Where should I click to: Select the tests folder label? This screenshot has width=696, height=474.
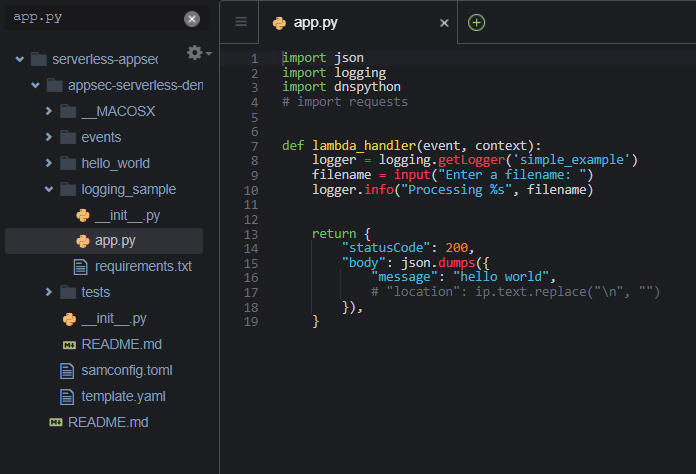[x=95, y=292]
